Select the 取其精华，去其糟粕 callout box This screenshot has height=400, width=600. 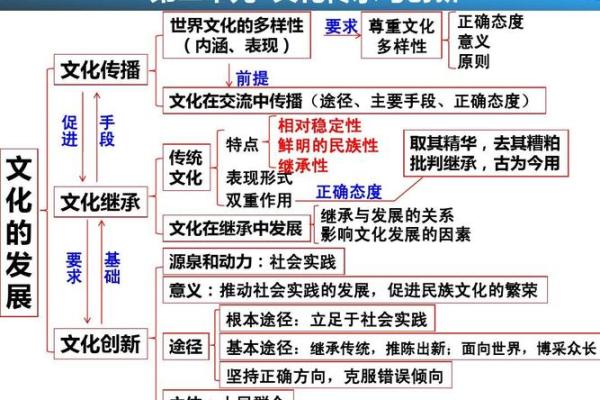pos(486,153)
